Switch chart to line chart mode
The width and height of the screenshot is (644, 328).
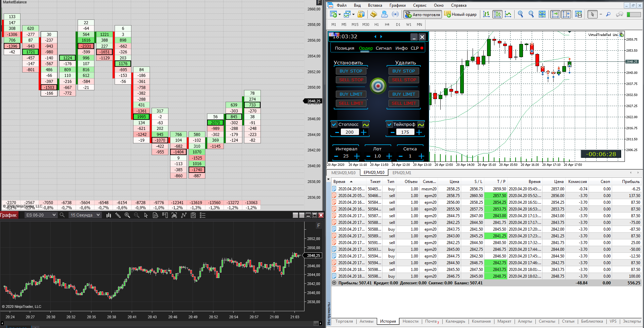508,14
